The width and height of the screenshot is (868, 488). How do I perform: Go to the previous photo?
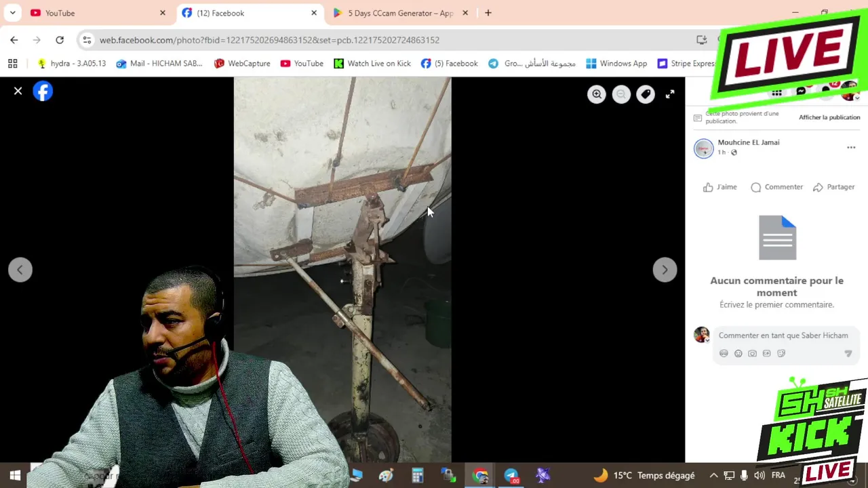click(x=20, y=270)
